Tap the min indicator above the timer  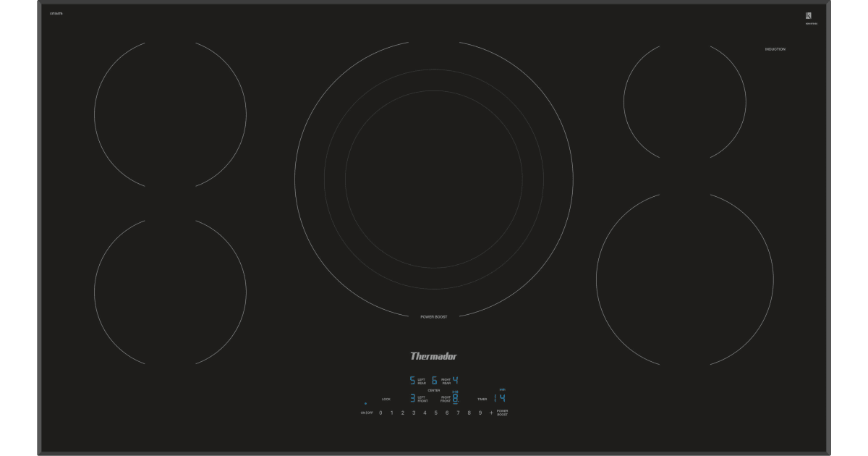pyautogui.click(x=502, y=389)
